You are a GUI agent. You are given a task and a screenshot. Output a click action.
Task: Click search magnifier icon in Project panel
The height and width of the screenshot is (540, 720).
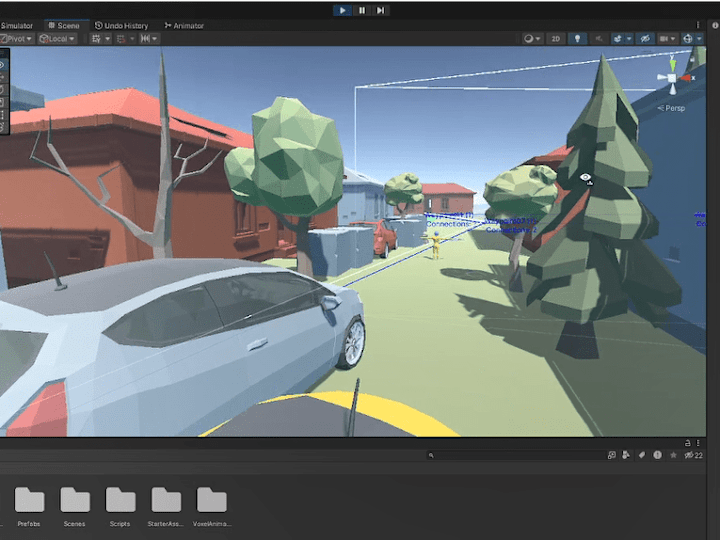(431, 456)
